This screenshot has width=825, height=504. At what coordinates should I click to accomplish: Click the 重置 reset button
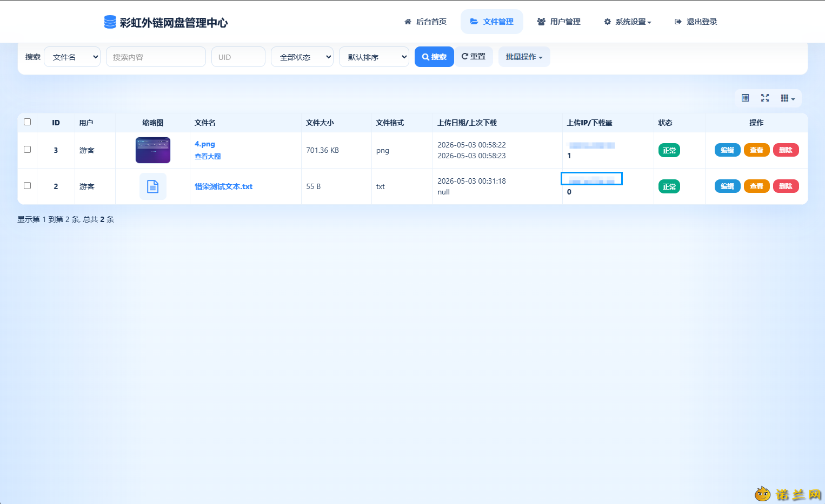pos(474,57)
